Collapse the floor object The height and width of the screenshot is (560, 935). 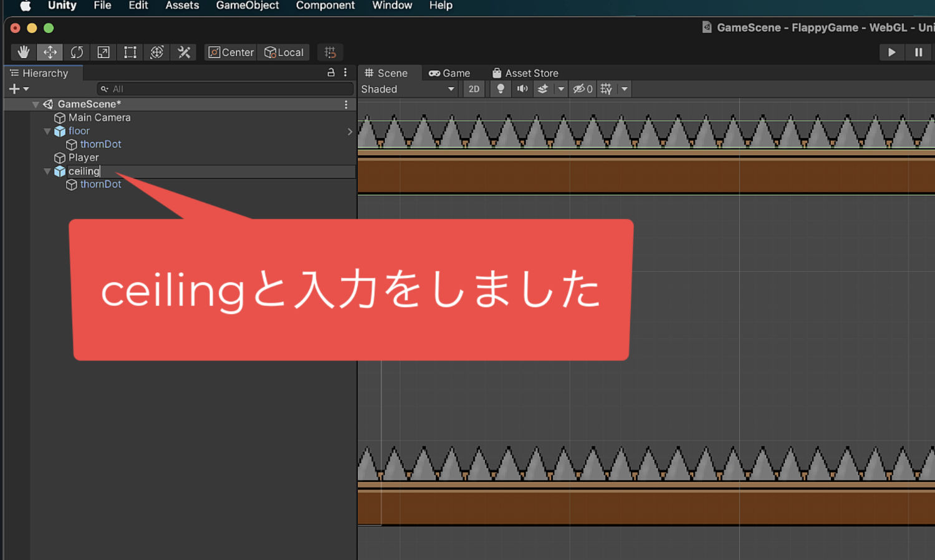[x=47, y=131]
